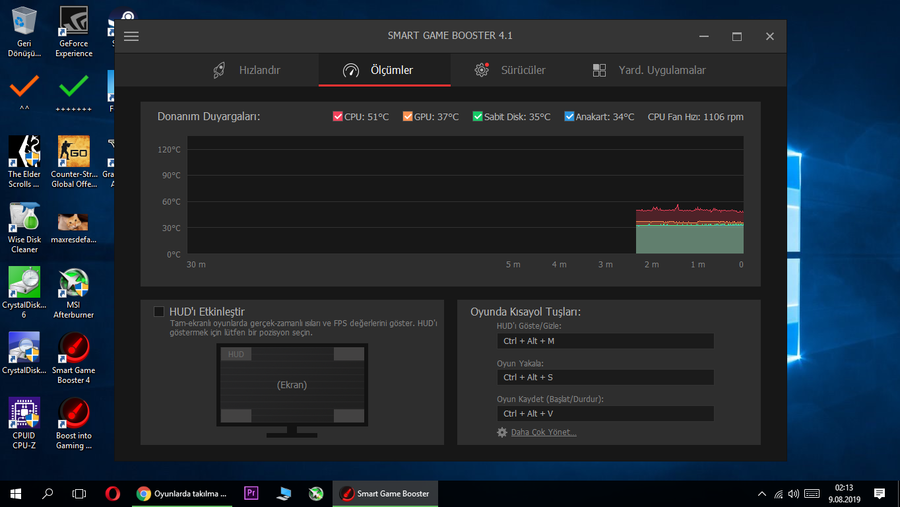Launch Counter-Strike Global Offensive shortcut
The image size is (900, 507).
click(73, 162)
